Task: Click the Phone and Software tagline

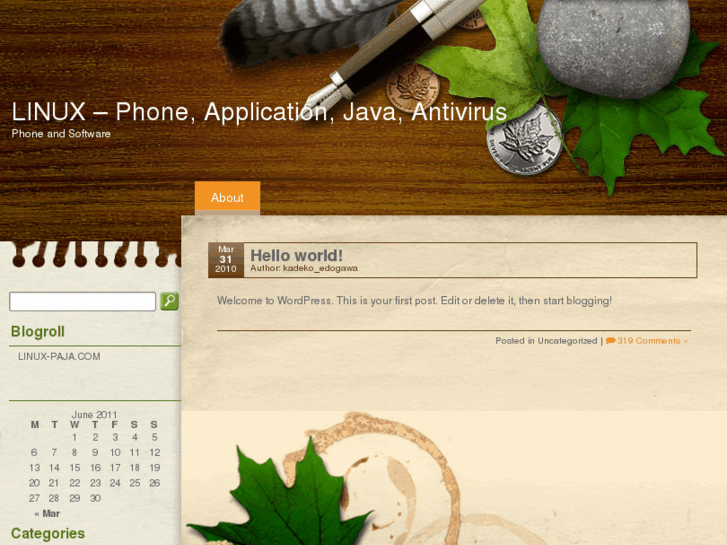Action: point(61,134)
